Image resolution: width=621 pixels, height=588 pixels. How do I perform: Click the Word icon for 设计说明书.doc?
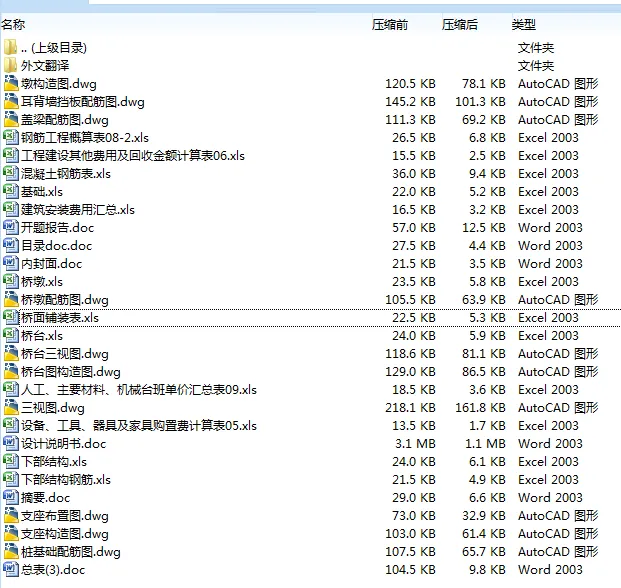click(x=11, y=443)
